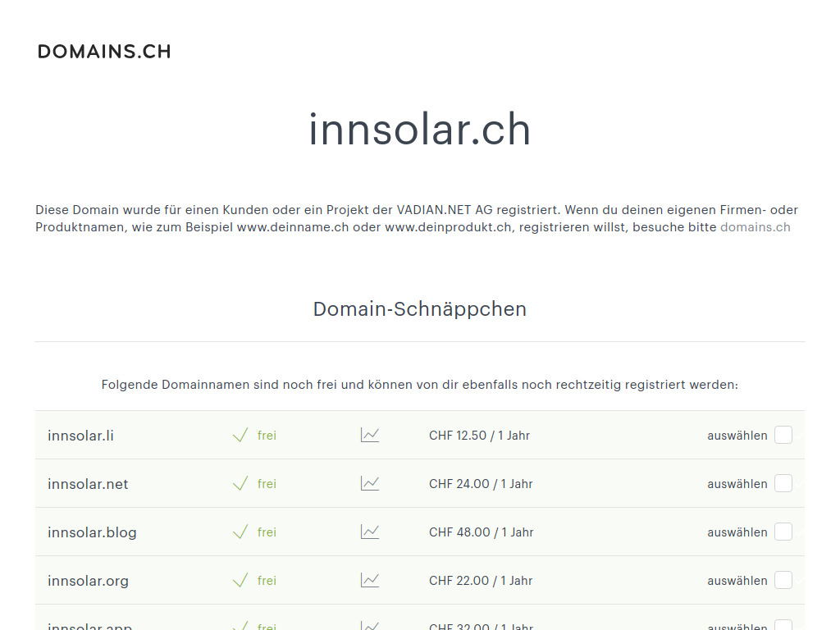The height and width of the screenshot is (630, 840).
Task: Click the DOMAINS.CH logo
Action: click(104, 51)
